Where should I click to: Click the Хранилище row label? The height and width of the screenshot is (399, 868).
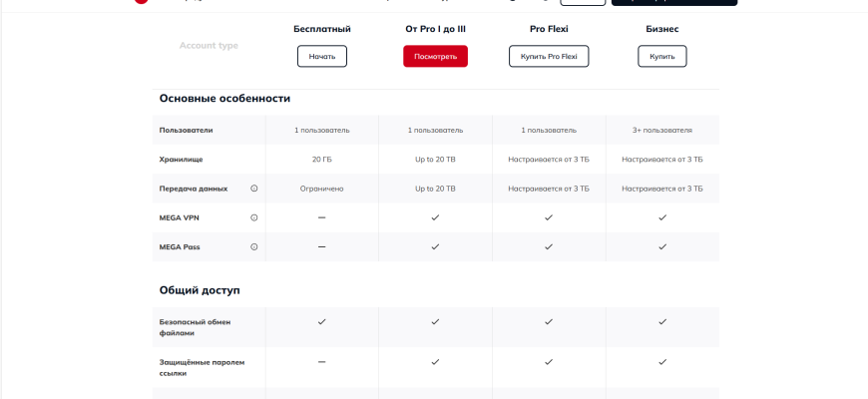tap(181, 159)
